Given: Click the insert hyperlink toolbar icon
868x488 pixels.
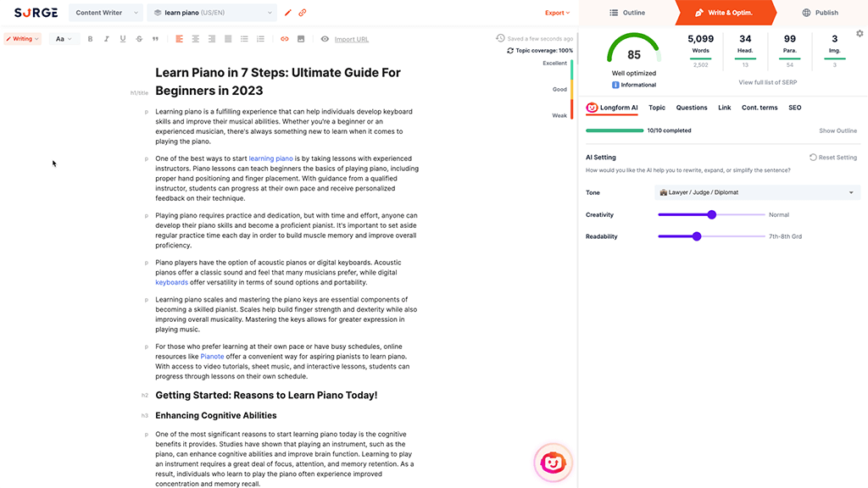Looking at the screenshot, I should point(285,39).
